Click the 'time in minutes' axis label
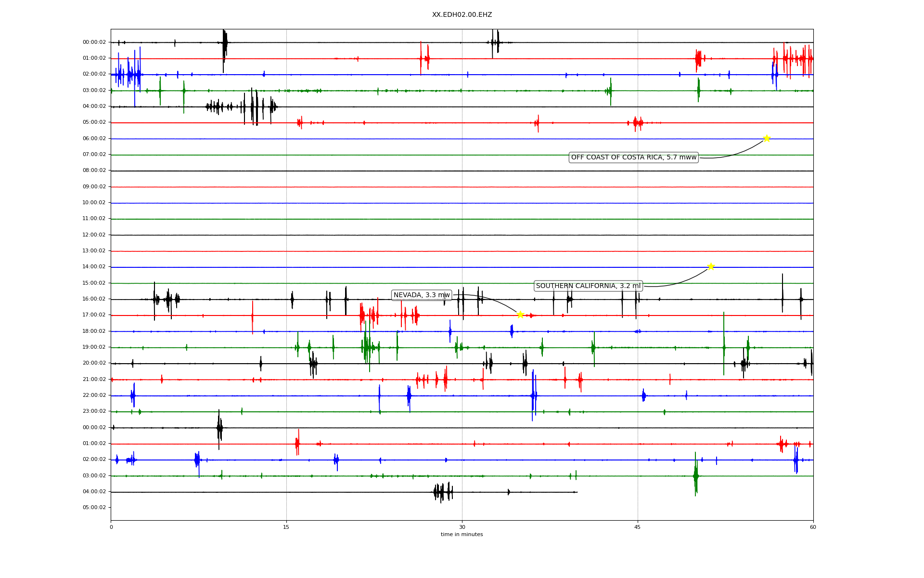Screen dimensions: 924x578 [x=462, y=535]
